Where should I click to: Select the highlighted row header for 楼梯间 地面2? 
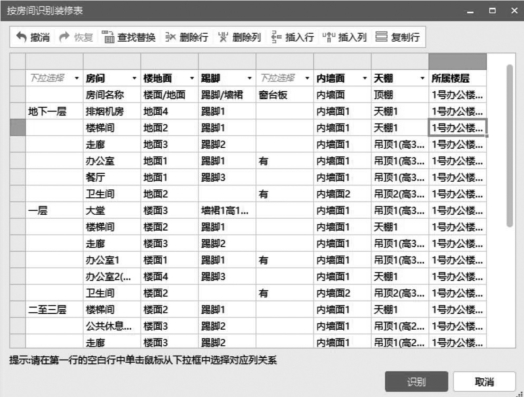click(x=18, y=128)
